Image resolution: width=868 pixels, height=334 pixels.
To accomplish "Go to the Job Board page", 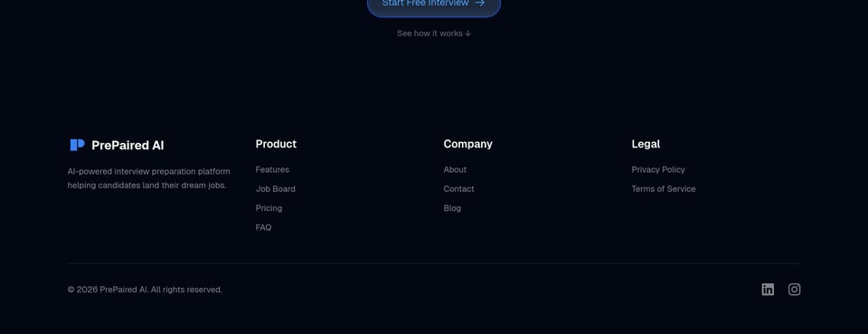I will (275, 189).
